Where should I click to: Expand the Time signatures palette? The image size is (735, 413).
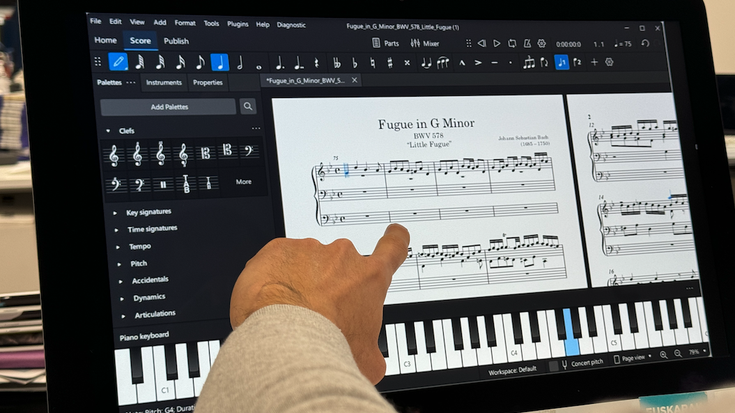coord(116,230)
